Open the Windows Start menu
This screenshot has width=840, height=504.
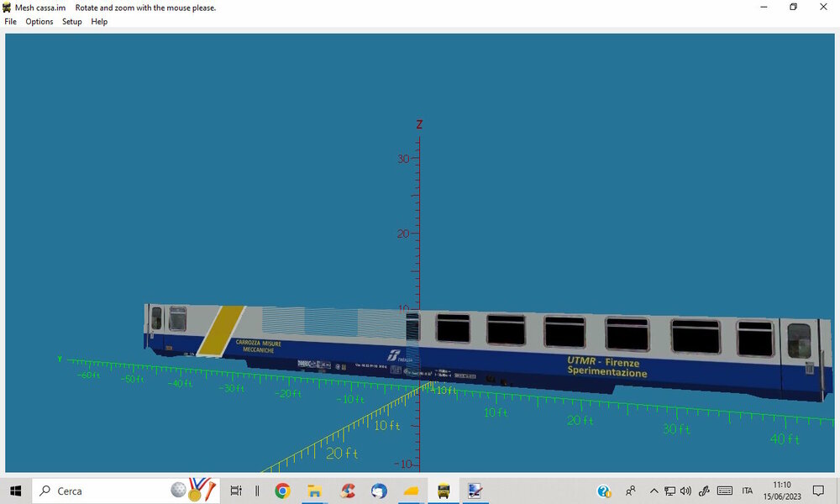click(x=15, y=491)
